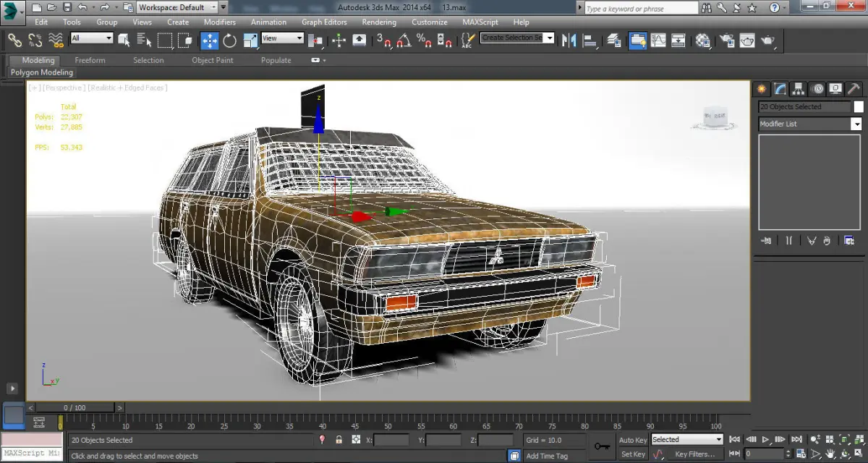This screenshot has width=868, height=463.
Task: Open the Utilities hammer panel
Action: tap(854, 89)
